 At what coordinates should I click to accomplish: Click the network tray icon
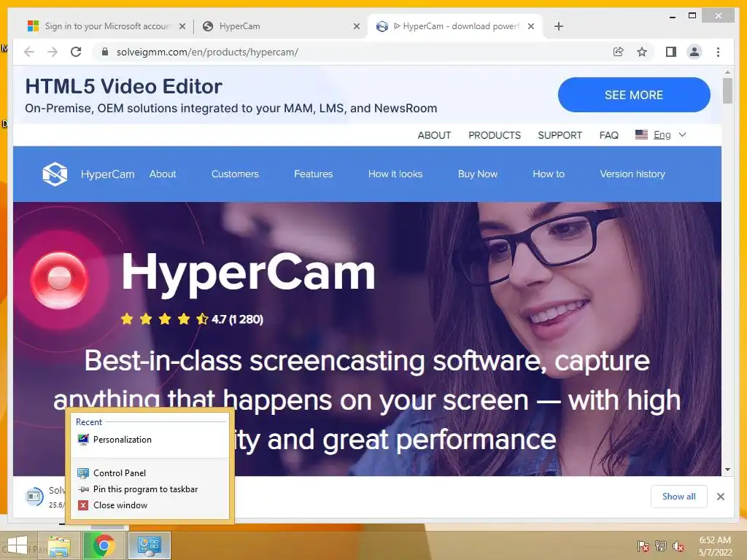(660, 545)
